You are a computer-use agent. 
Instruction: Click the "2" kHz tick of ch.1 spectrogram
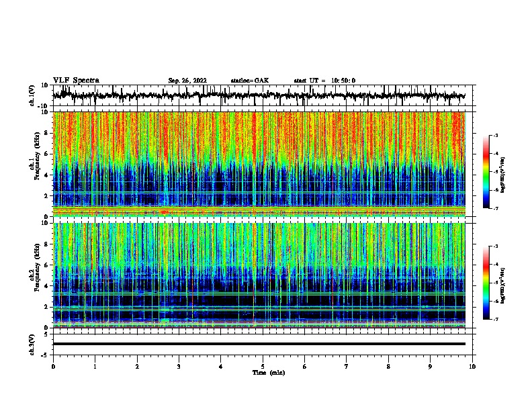click(x=46, y=195)
